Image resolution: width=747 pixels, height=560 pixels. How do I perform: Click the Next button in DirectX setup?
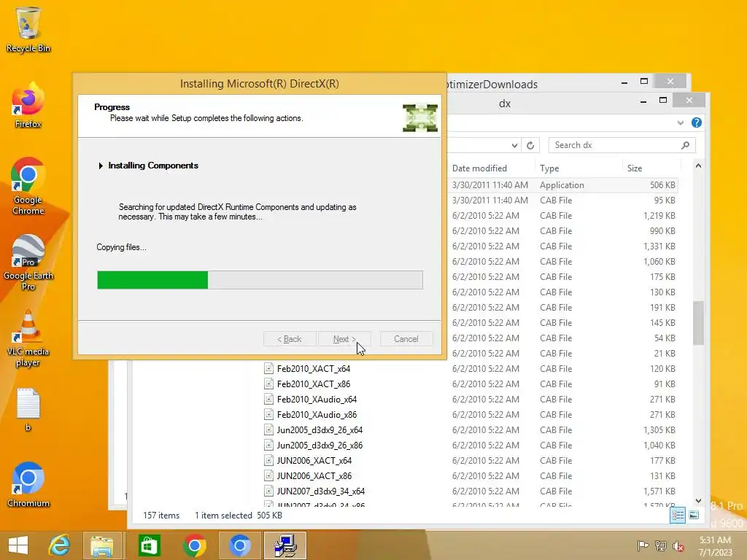(x=344, y=339)
